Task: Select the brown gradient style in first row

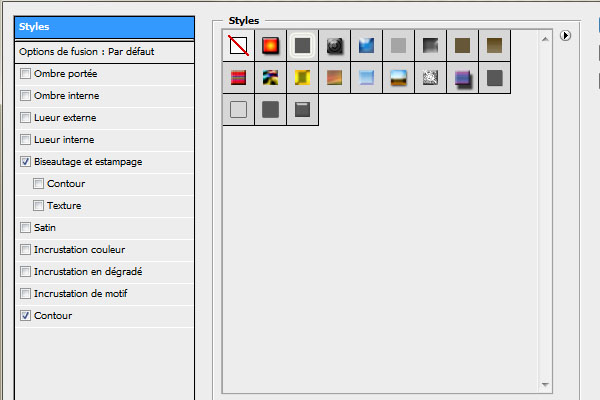Action: tap(494, 46)
